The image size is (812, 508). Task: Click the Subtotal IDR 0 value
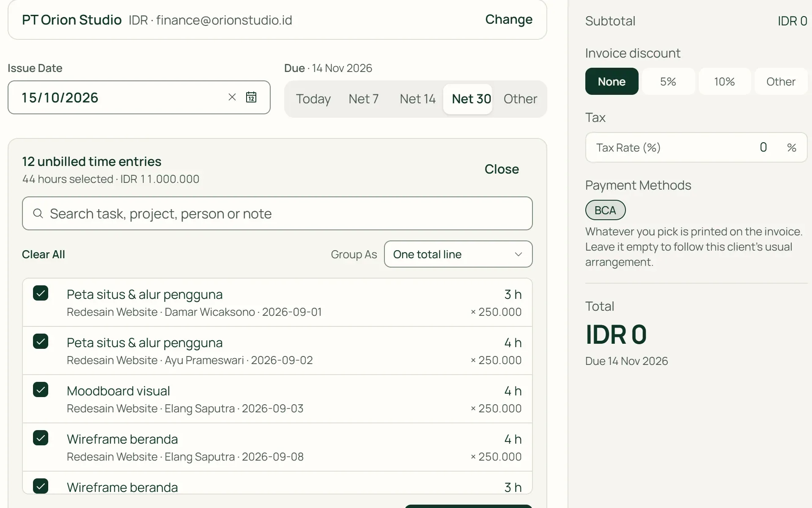tap(792, 21)
